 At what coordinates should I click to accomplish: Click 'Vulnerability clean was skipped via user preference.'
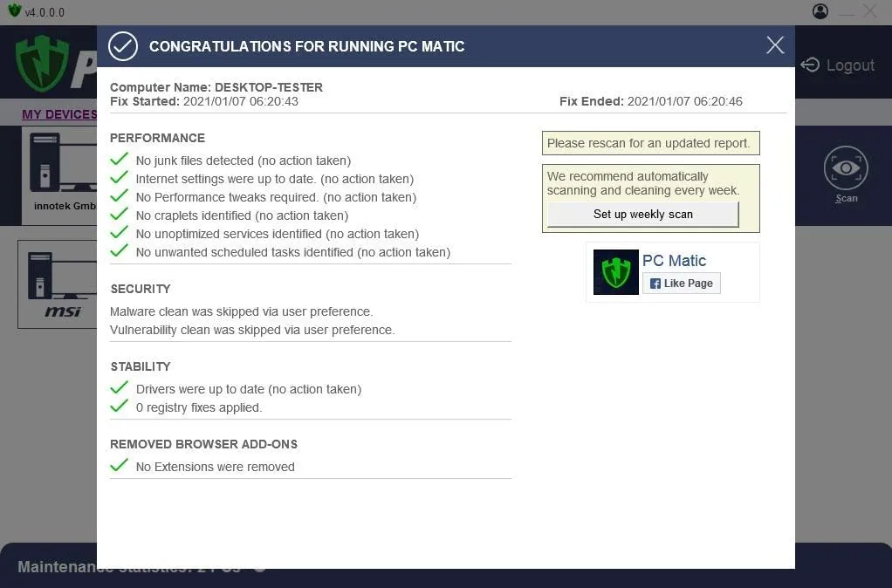click(252, 330)
